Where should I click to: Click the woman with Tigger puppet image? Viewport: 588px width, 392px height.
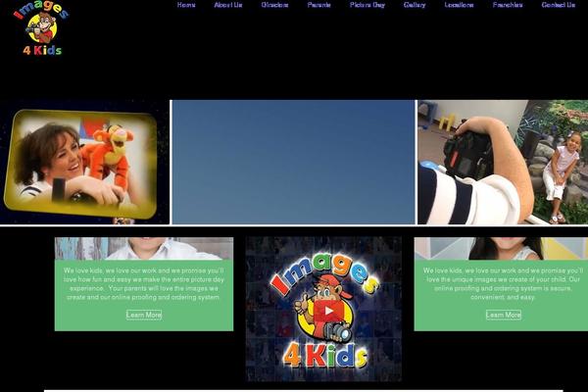(x=84, y=162)
